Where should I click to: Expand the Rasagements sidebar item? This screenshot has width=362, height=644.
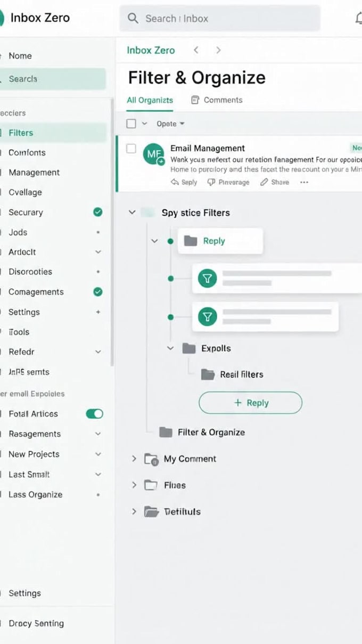(x=98, y=434)
